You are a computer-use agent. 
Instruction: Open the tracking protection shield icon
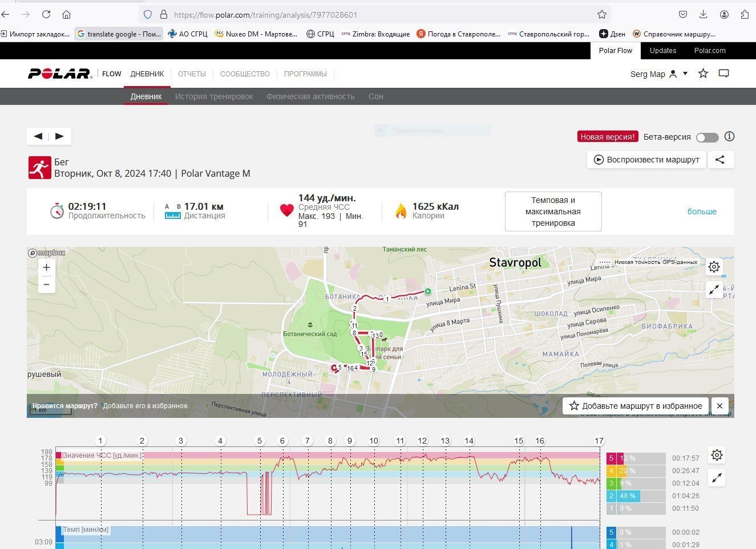tap(148, 15)
